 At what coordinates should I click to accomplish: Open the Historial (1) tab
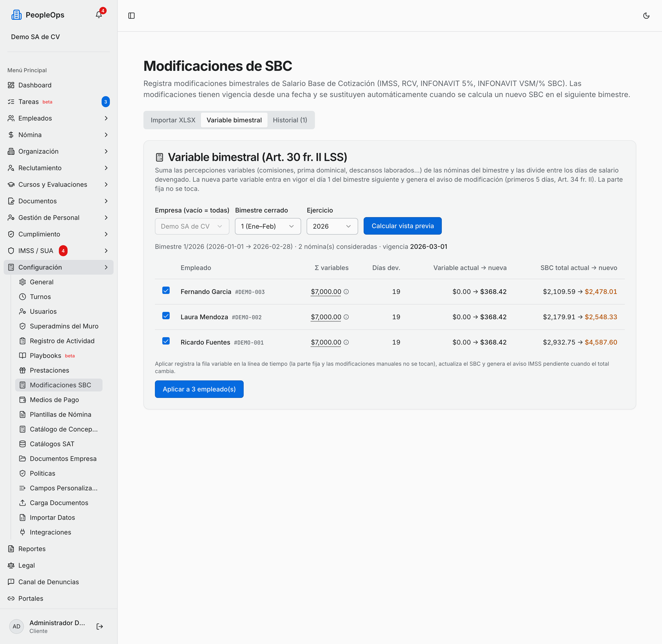pyautogui.click(x=290, y=120)
